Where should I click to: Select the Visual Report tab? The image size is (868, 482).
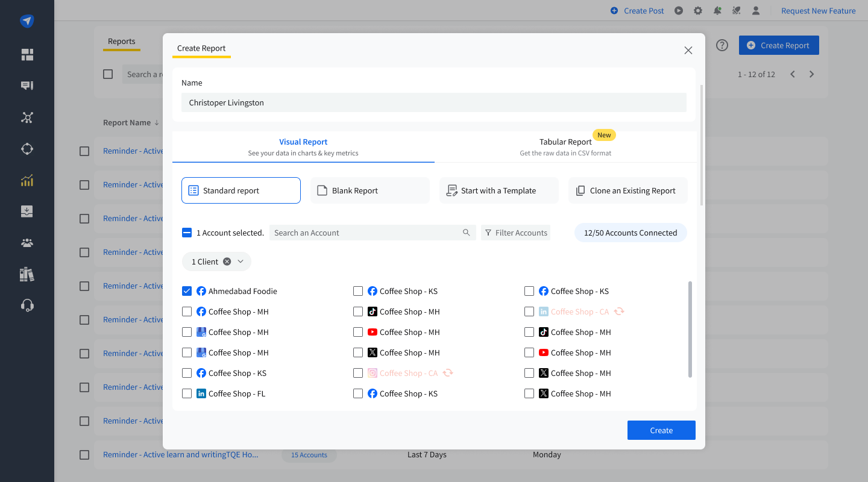tap(303, 146)
